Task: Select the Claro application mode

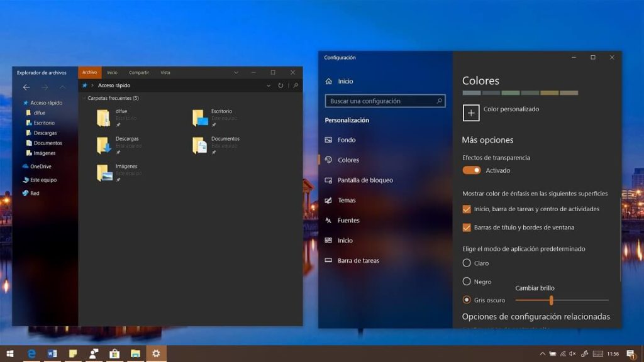Action: tap(466, 263)
